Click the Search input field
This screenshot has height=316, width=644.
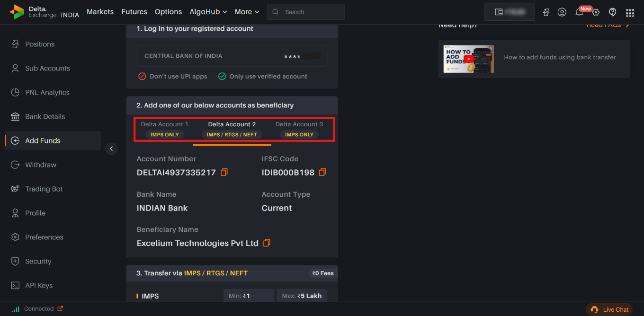[306, 12]
